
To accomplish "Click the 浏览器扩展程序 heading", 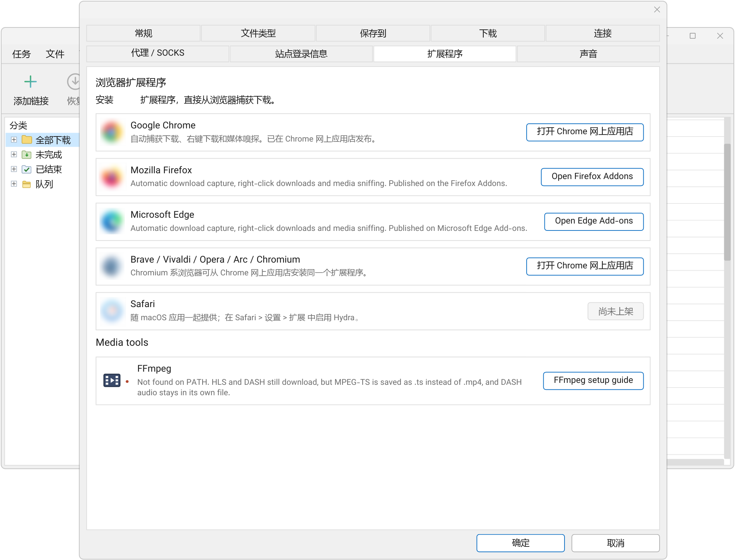I will coord(131,82).
